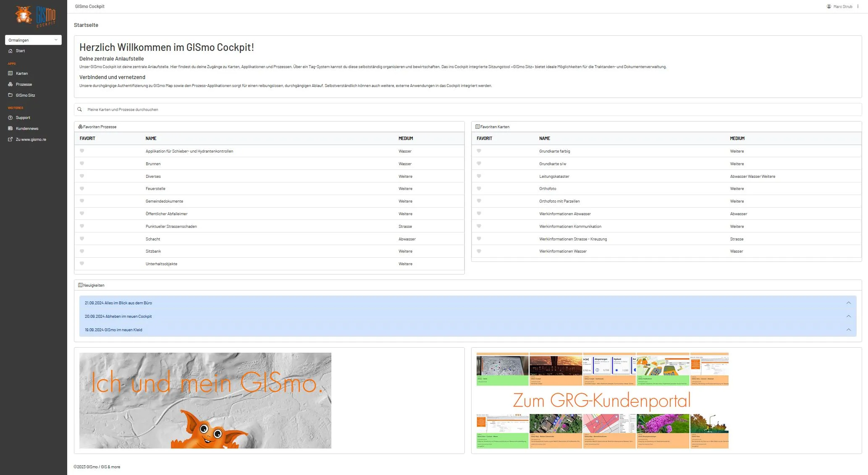Click favorite heart icon for Werkinformationen Kommunikation
Image resolution: width=868 pixels, height=475 pixels.
point(479,226)
